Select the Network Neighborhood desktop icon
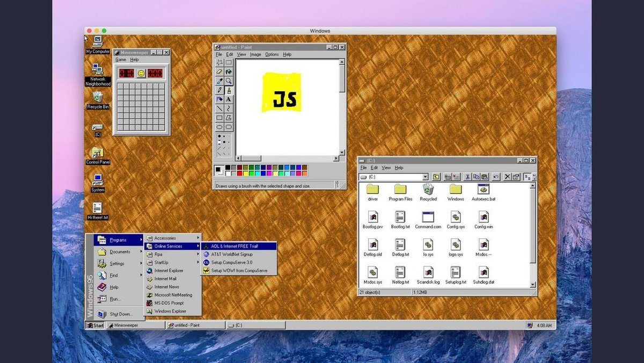This screenshot has height=363, width=644. [98, 75]
